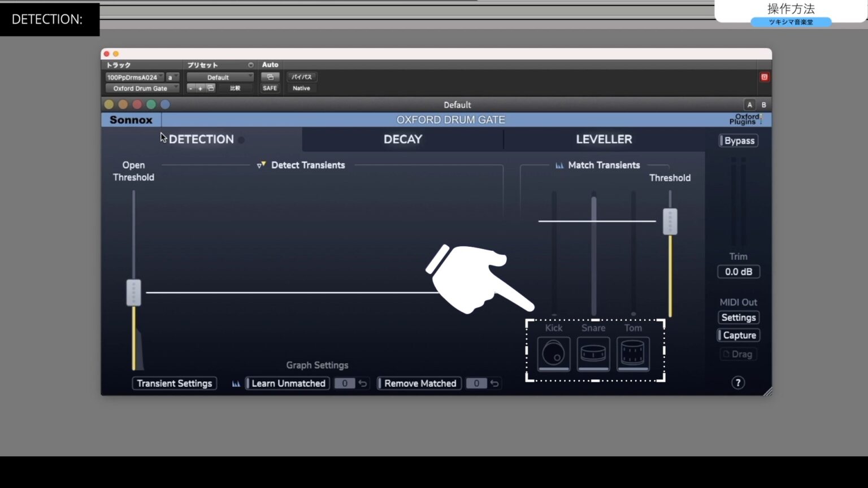Viewport: 868px width, 488px height.
Task: Click the Sonnox logo
Action: coord(131,119)
